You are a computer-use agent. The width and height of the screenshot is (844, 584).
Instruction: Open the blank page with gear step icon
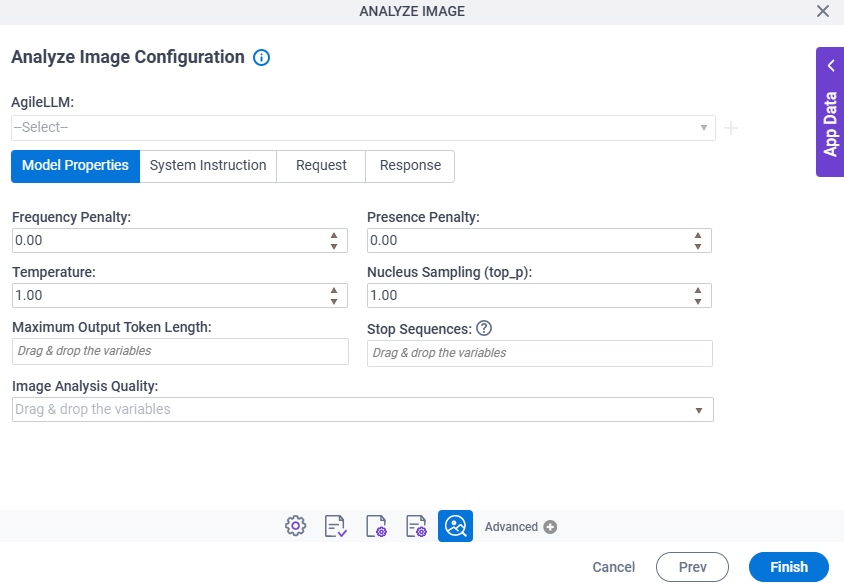click(x=376, y=526)
